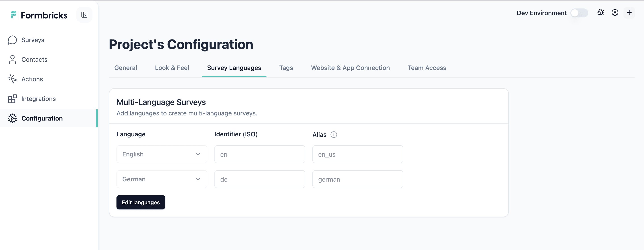644x250 pixels.
Task: Click the Actions cursor click icon
Action: (12, 79)
